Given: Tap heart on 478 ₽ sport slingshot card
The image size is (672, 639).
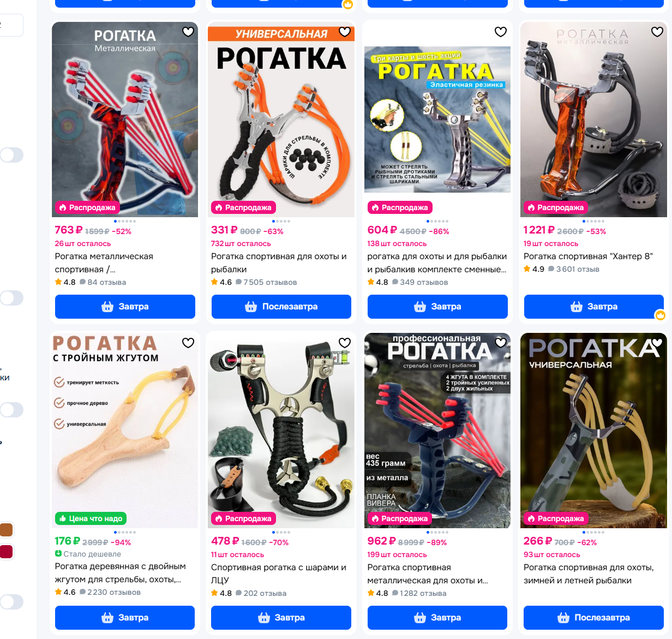Looking at the screenshot, I should tap(345, 343).
